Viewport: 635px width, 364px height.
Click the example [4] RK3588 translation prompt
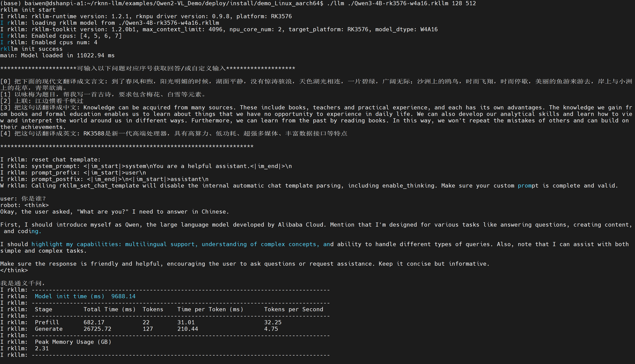tap(174, 133)
